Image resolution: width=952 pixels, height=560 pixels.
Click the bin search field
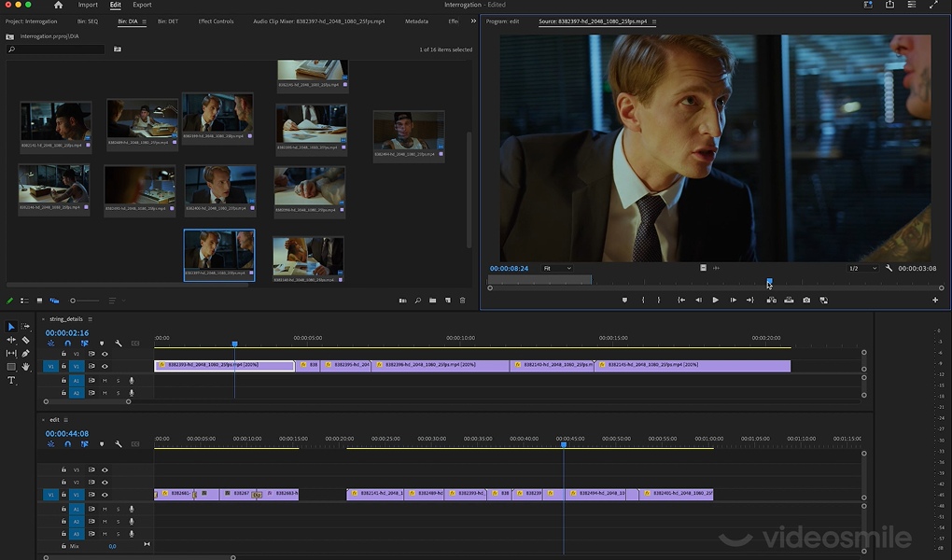coord(56,49)
